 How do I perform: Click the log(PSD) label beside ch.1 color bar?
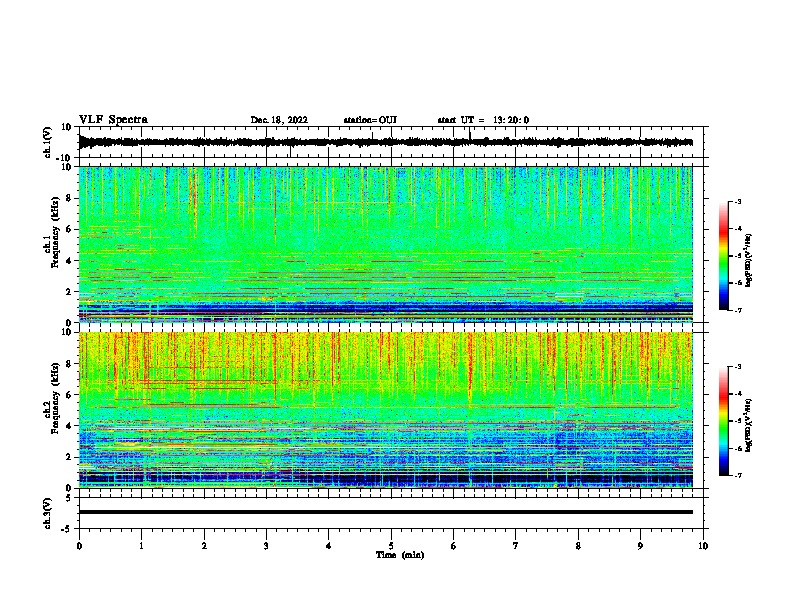(749, 260)
